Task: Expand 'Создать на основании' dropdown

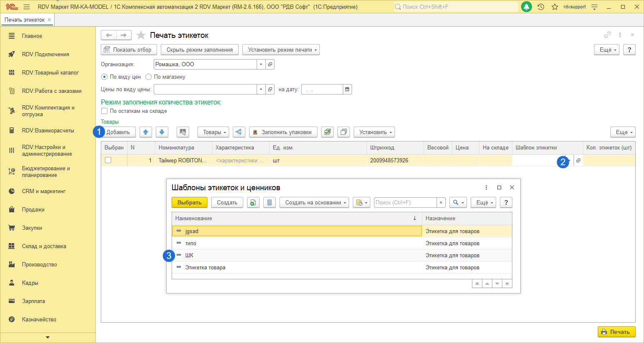Action: tap(314, 202)
